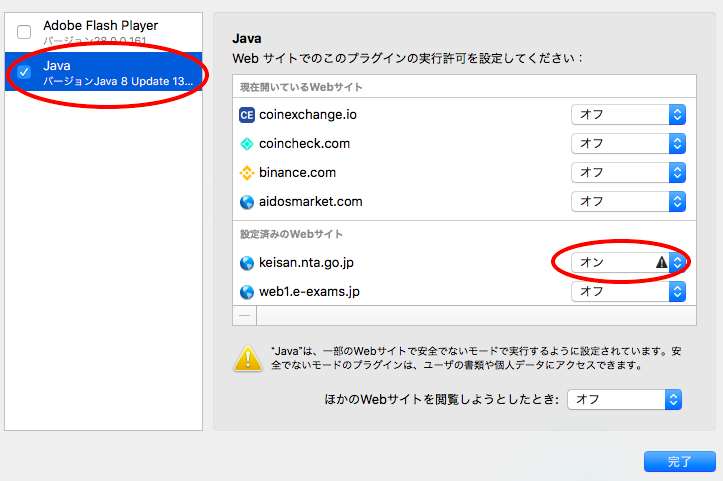Screen dimensions: 723x481
Task: Click the coincheck.com diamond favicon
Action: coord(247,144)
